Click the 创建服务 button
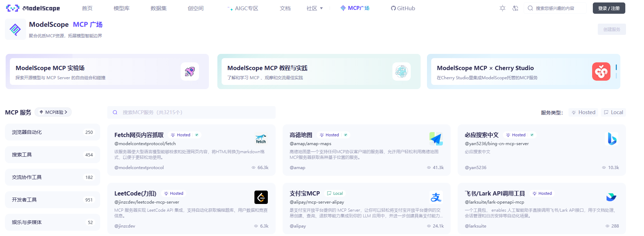 pos(612,29)
